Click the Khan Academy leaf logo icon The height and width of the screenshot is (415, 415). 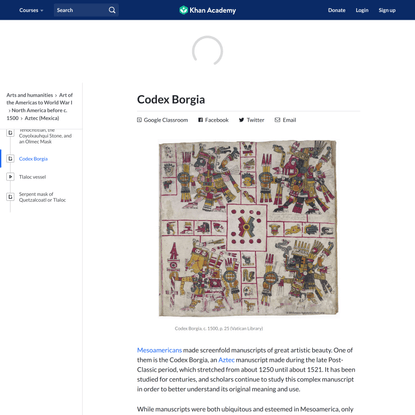[x=183, y=10]
